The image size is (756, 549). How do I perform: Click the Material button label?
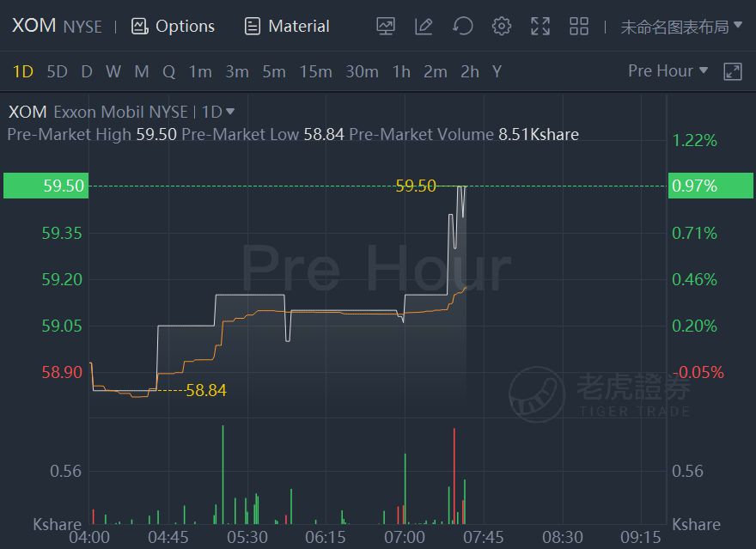tap(299, 26)
